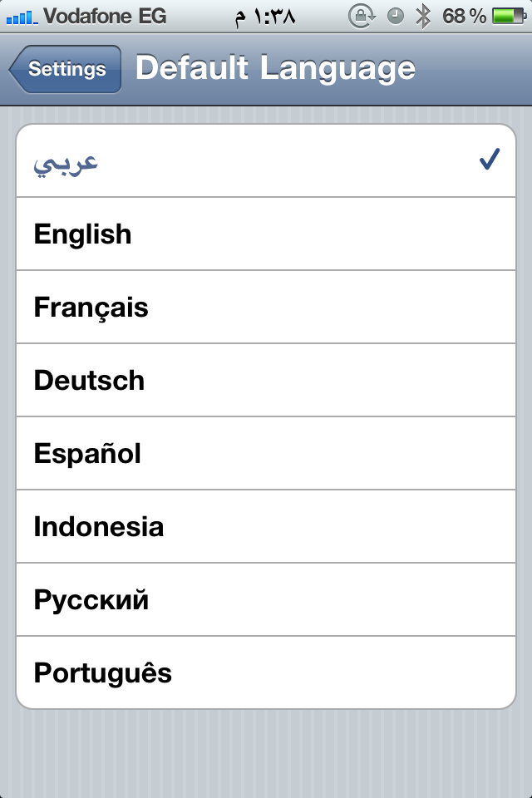Tap the checkmark next to Arabic
The height and width of the screenshot is (798, 532).
tap(489, 160)
